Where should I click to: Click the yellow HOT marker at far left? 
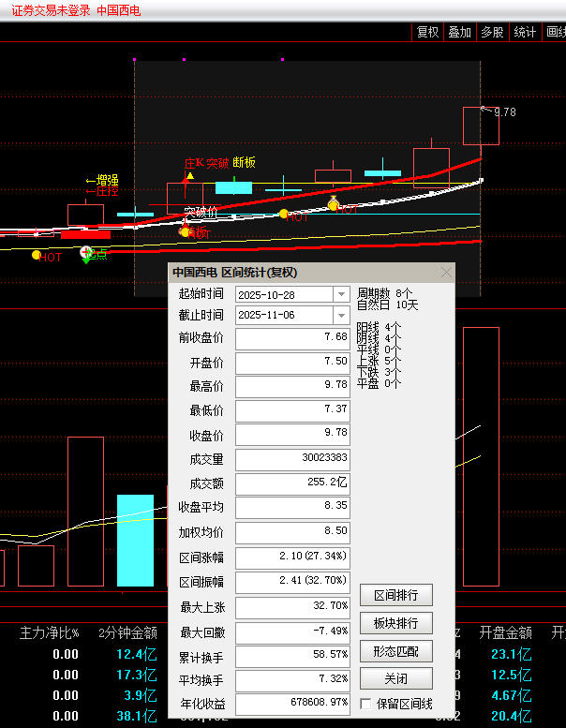pyautogui.click(x=37, y=254)
